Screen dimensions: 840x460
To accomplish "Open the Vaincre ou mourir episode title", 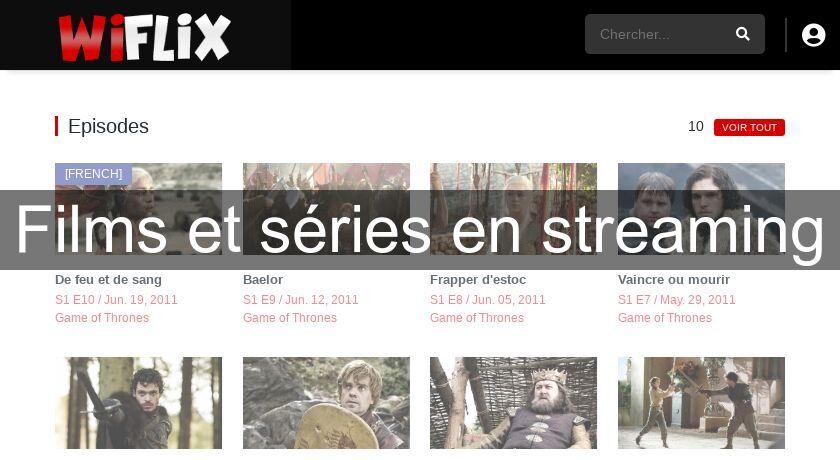I will [x=673, y=280].
